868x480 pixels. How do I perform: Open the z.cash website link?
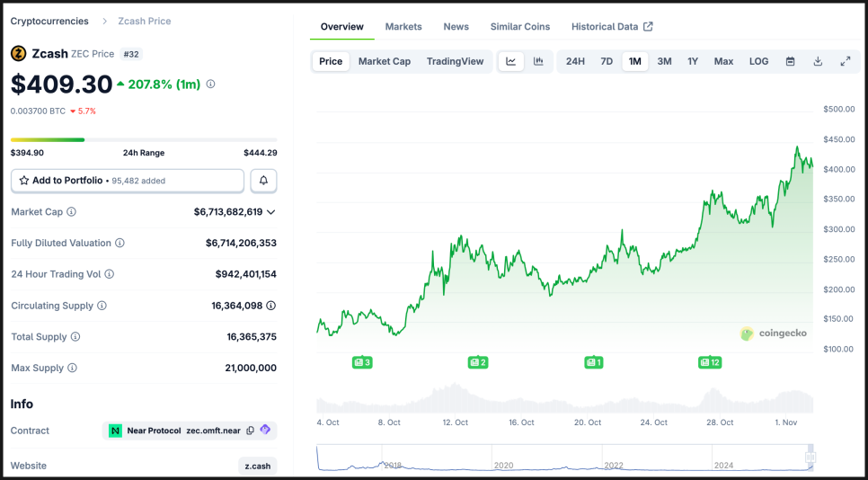tap(258, 466)
